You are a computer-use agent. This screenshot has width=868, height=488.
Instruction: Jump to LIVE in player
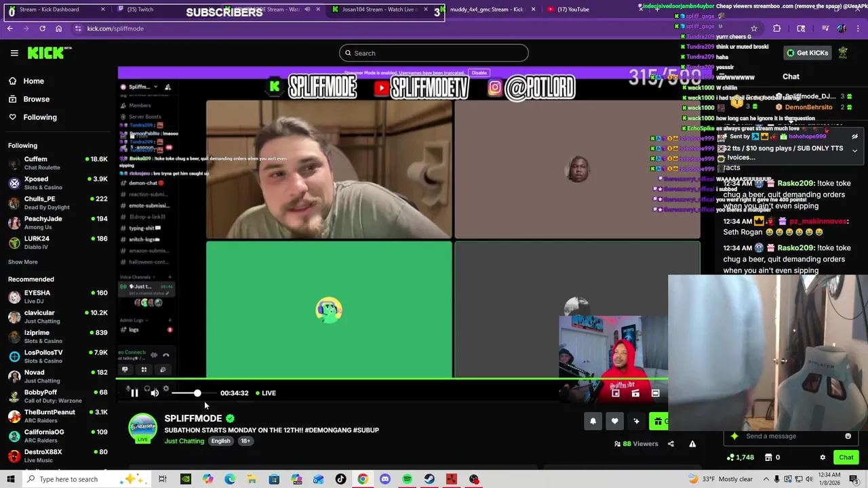pyautogui.click(x=265, y=393)
